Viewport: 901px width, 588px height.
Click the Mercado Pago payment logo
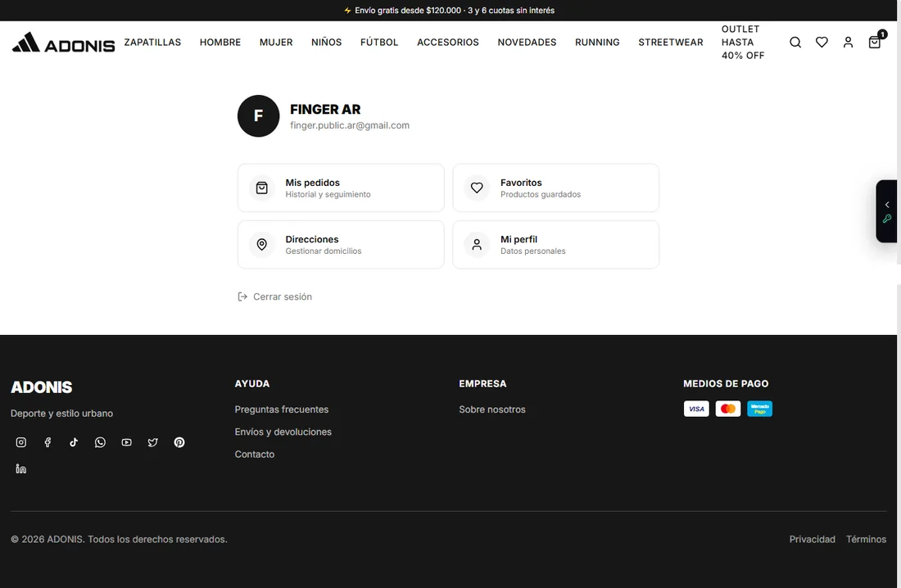click(759, 409)
